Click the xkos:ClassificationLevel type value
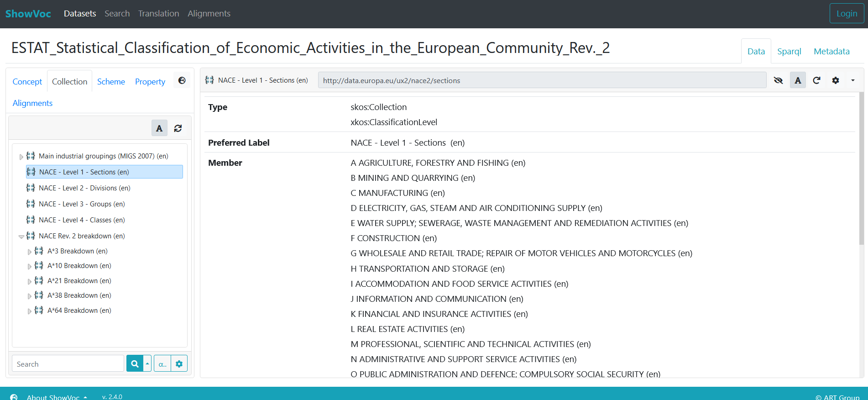The width and height of the screenshot is (868, 400). [394, 122]
